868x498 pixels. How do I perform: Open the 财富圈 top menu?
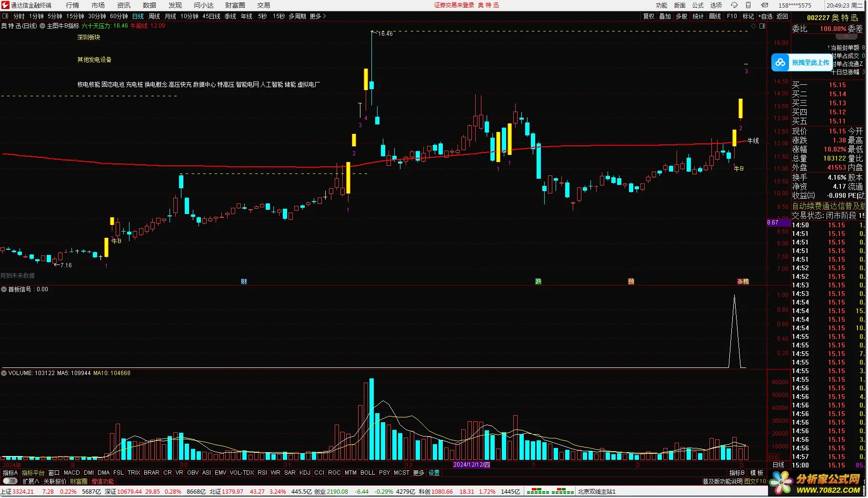(235, 5)
